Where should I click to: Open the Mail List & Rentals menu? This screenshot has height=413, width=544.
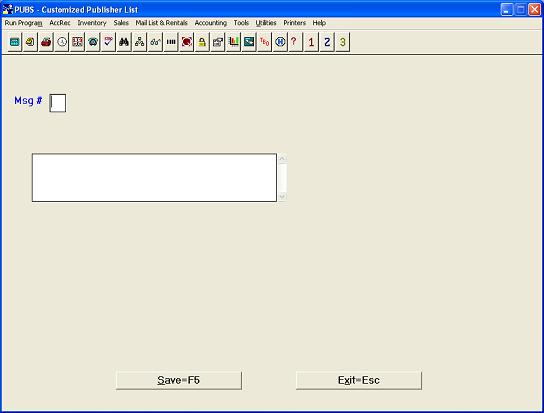pos(161,23)
